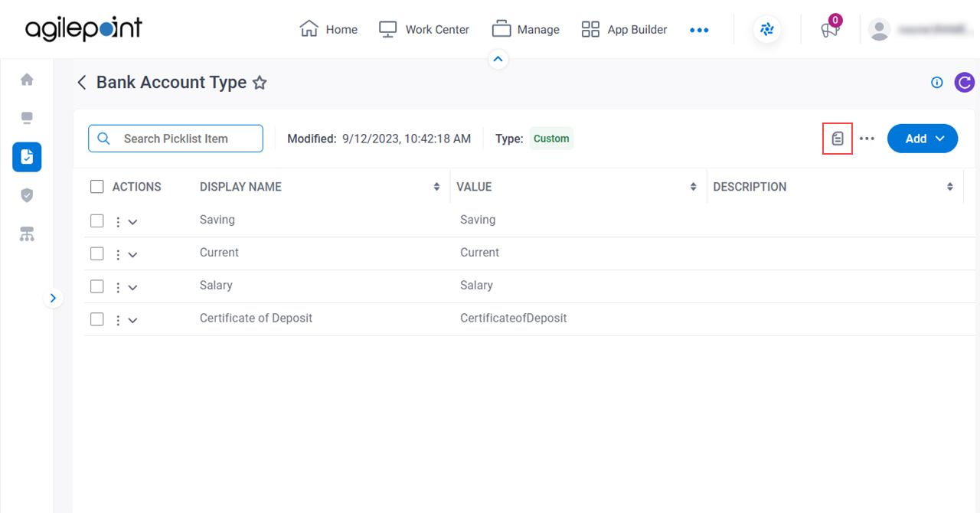Open the info icon at top right
The image size is (980, 513).
tap(936, 83)
